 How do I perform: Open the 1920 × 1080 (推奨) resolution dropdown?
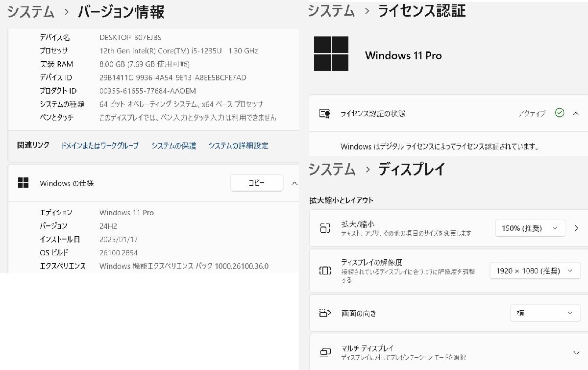535,271
